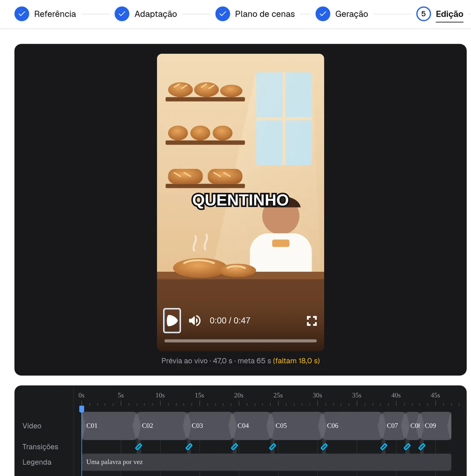Image resolution: width=471 pixels, height=476 pixels.
Task: Click the Vídeo track label
Action: pos(32,426)
